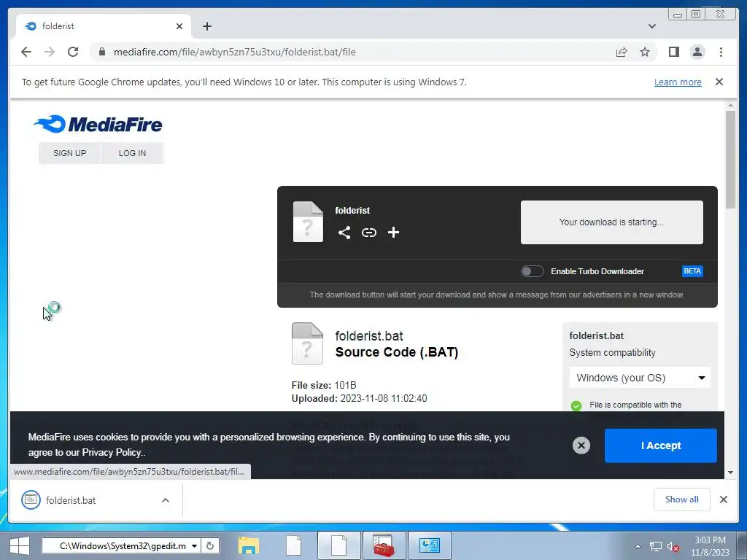747x560 pixels.
Task: Click the page vertical scrollbar thumb
Action: (730, 159)
